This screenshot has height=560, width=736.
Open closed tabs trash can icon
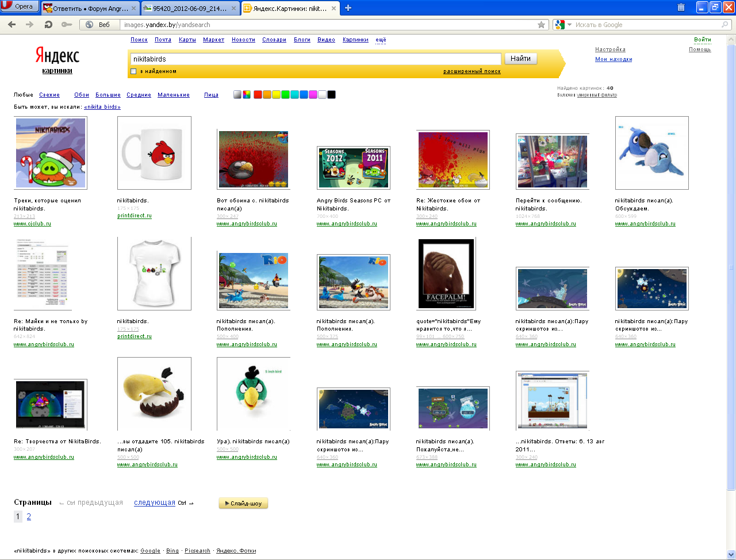pyautogui.click(x=681, y=7)
